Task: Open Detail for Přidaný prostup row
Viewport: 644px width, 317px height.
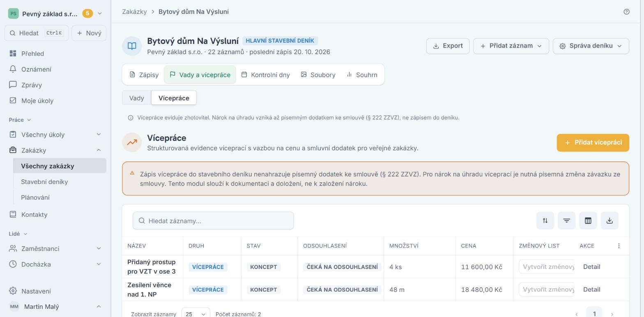Action: click(x=591, y=267)
